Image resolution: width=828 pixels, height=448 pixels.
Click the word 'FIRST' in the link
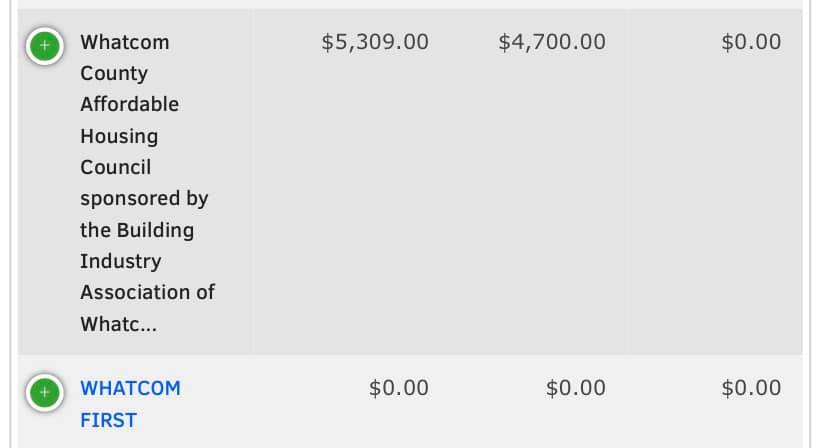click(x=108, y=420)
